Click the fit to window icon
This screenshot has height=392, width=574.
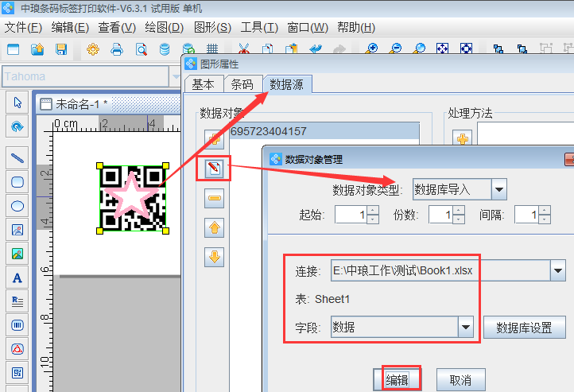442,49
